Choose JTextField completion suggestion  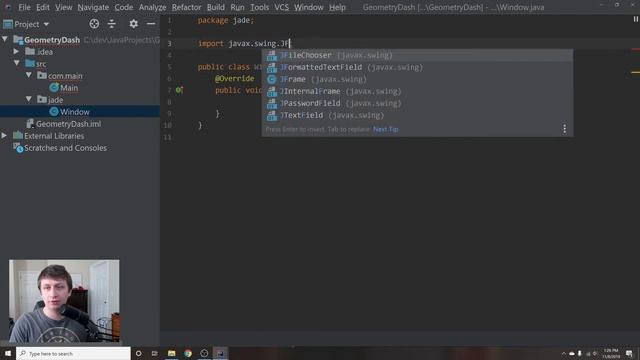coord(417,116)
